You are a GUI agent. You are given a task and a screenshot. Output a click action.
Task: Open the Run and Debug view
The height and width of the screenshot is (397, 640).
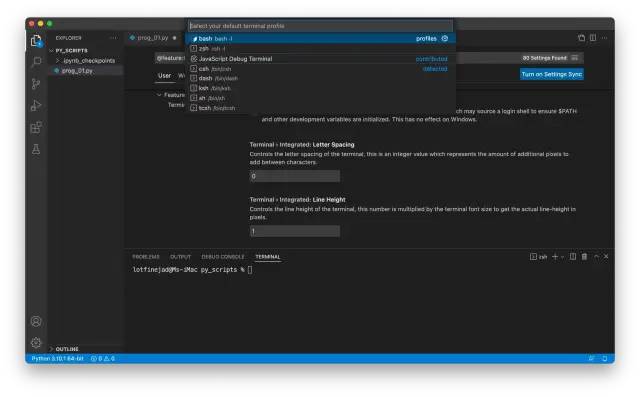tap(36, 105)
